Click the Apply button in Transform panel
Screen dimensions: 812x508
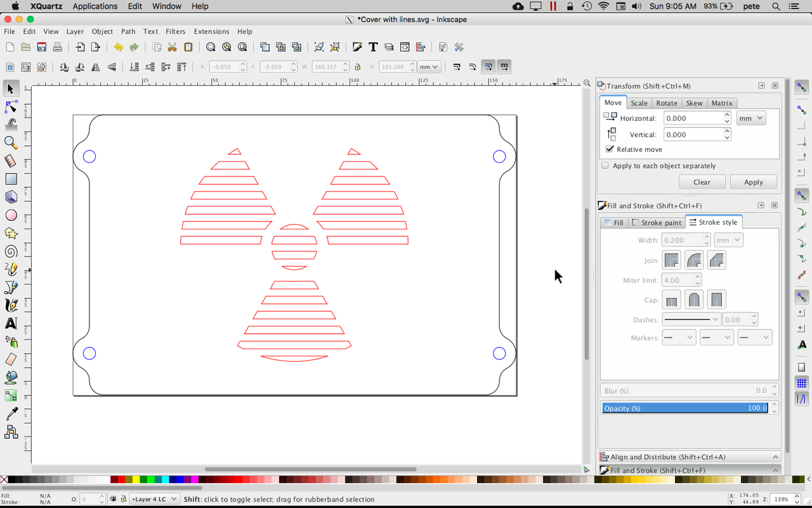(754, 182)
